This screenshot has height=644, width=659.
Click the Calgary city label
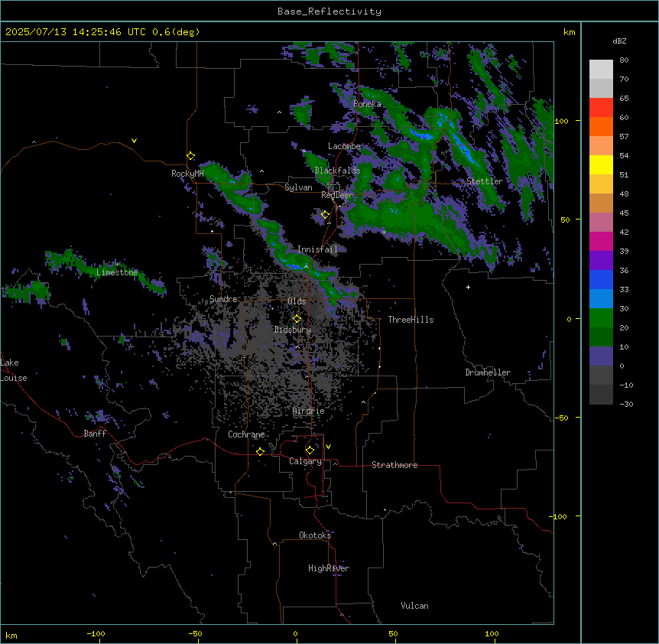tap(306, 461)
